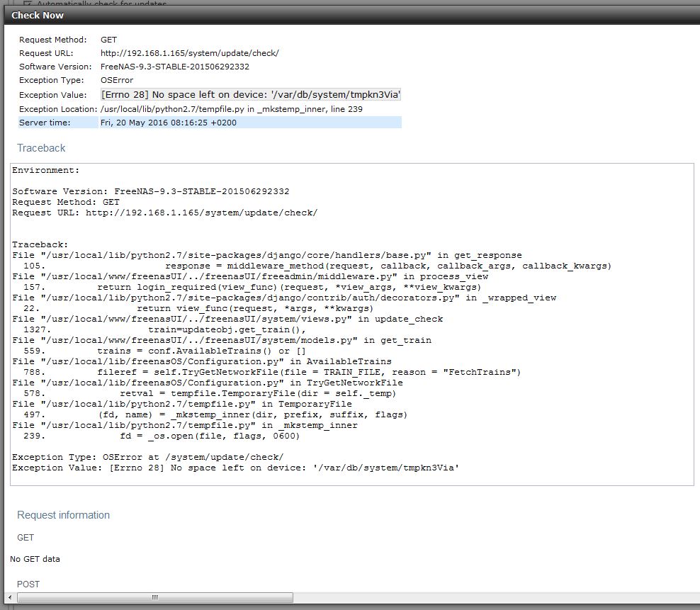This screenshot has width=700, height=610.
Task: Click the Server time label
Action: pyautogui.click(x=45, y=123)
